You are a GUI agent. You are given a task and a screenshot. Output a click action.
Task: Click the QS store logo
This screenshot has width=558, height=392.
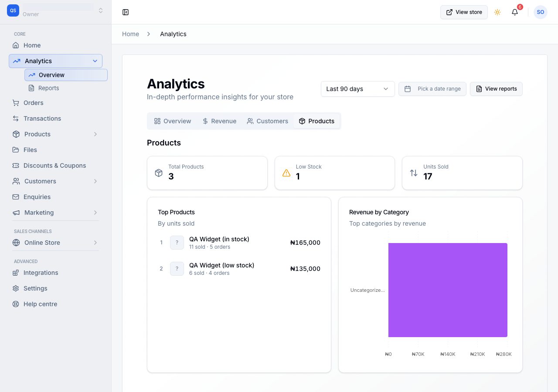pos(13,10)
